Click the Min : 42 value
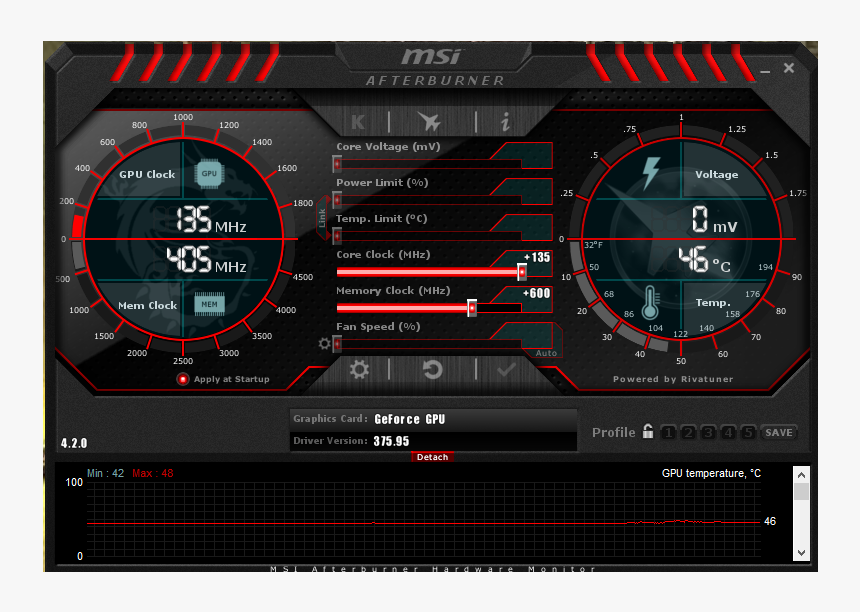Viewport: 860px width, 612px height. tap(106, 473)
